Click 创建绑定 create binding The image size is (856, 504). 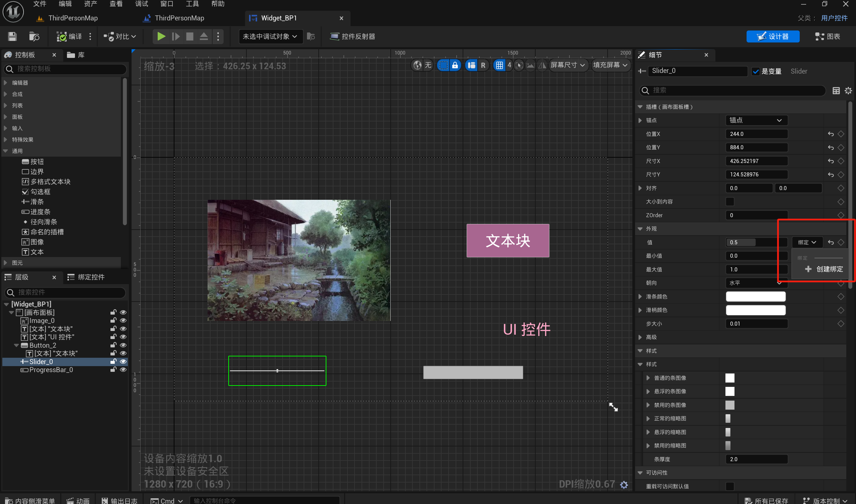coord(824,269)
